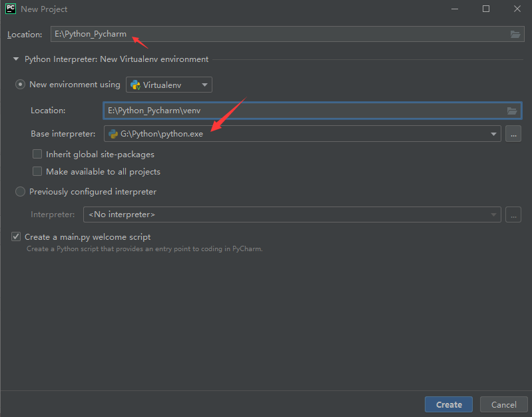Click description text about entry point script
The width and height of the screenshot is (532, 417).
point(144,249)
